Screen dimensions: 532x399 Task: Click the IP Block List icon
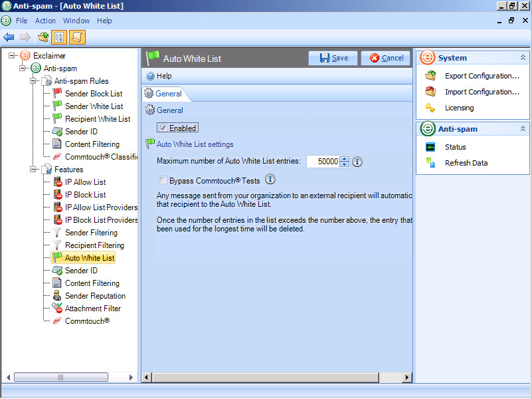point(57,195)
